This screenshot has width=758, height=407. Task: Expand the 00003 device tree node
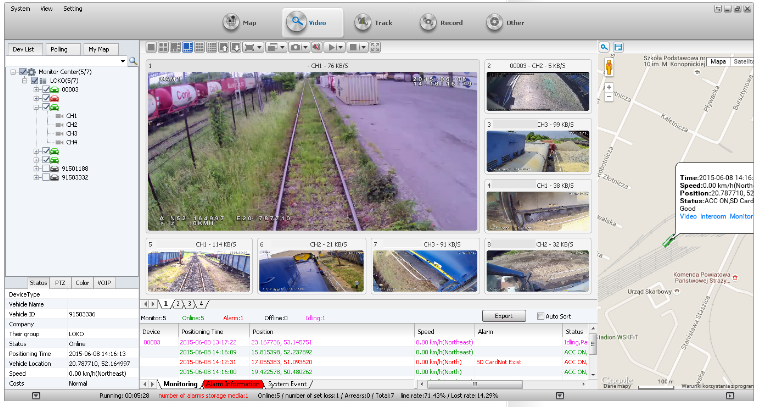36,90
